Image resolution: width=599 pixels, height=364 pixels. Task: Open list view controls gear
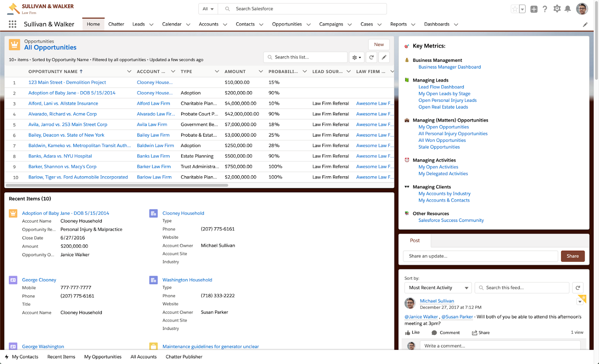click(x=356, y=57)
